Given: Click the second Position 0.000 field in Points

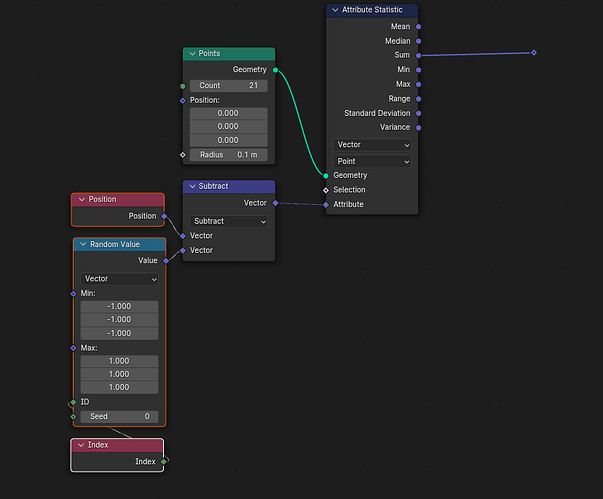Looking at the screenshot, I should point(229,126).
